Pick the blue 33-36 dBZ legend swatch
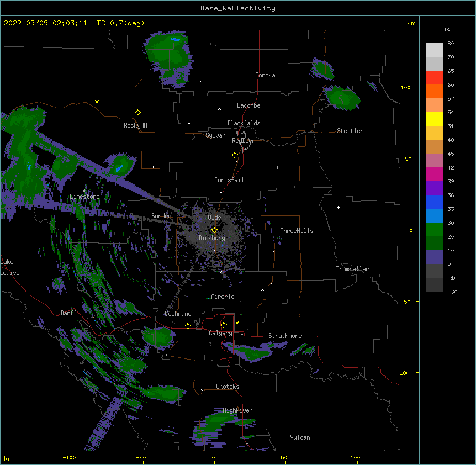476x465 pixels. click(x=434, y=202)
